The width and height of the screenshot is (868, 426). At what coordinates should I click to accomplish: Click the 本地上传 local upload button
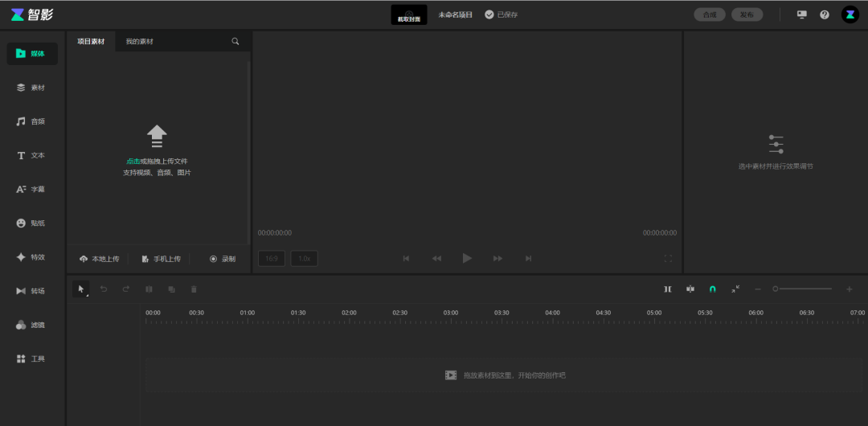click(x=100, y=259)
